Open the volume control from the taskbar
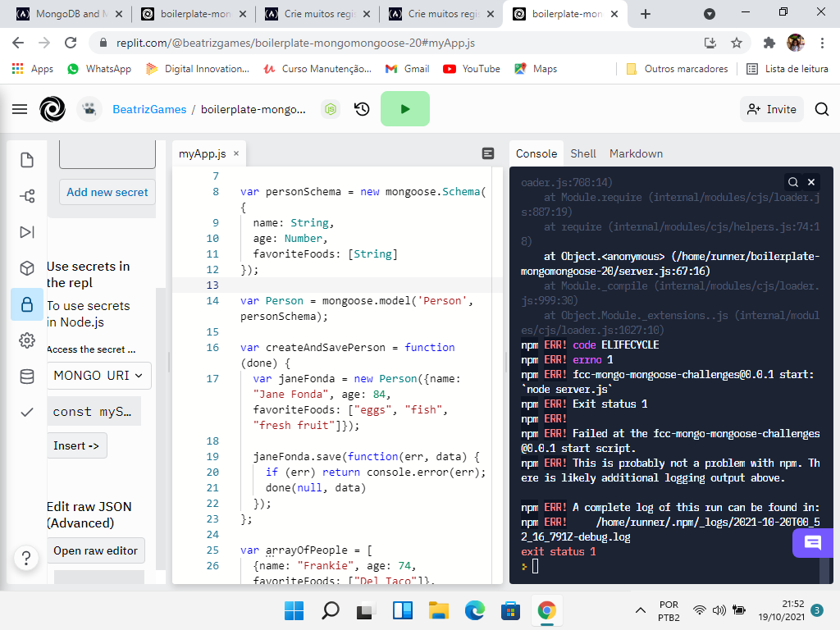Viewport: 840px width, 630px height. point(719,610)
